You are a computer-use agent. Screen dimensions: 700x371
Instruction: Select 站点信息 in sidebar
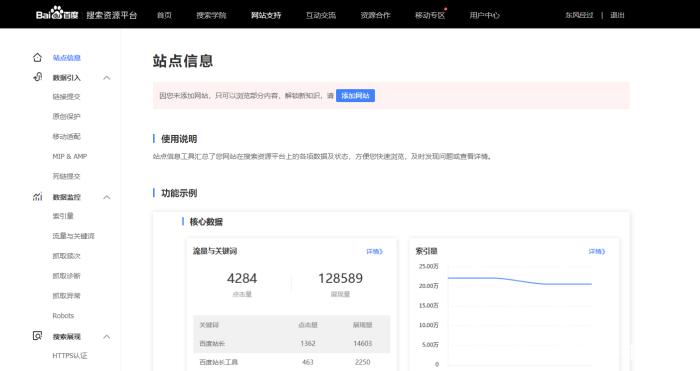tap(67, 58)
